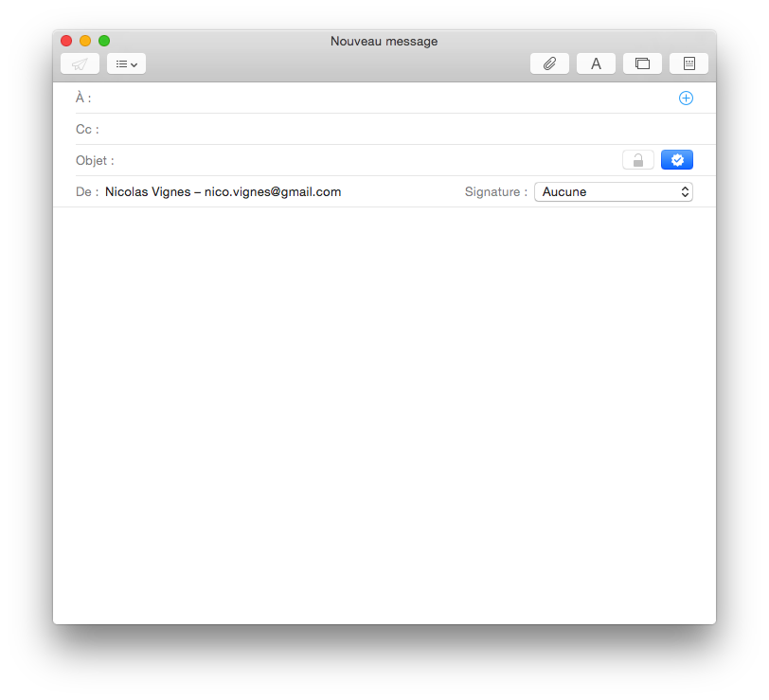This screenshot has height=700, width=769.
Task: Click in the Cc field
Action: (397, 130)
